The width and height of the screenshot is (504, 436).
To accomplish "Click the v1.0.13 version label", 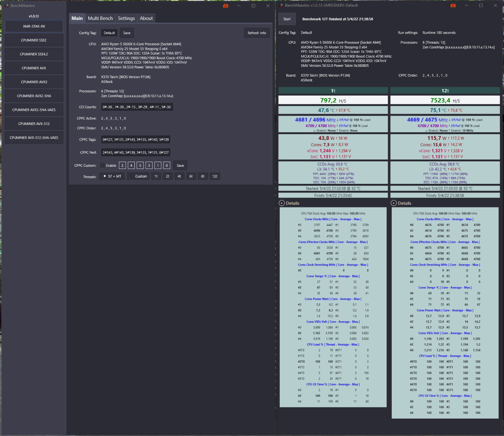I will 34,16.
